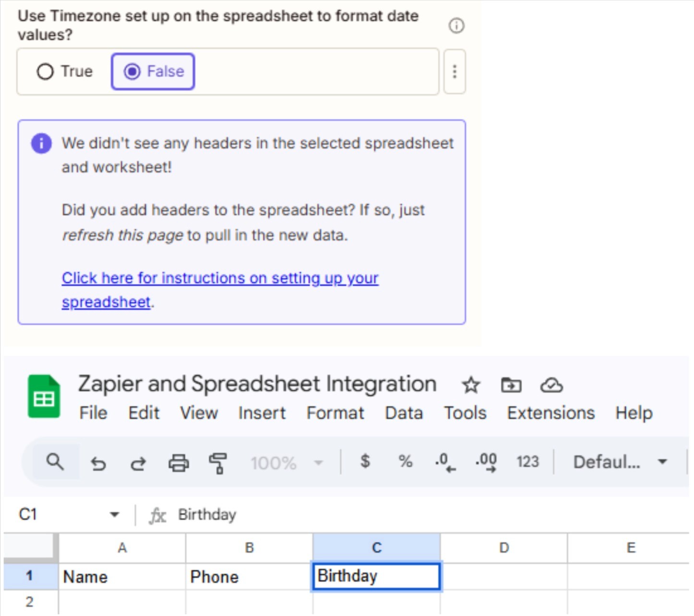Click the select all corner box of the grid
This screenshot has height=616, width=694.
point(30,547)
